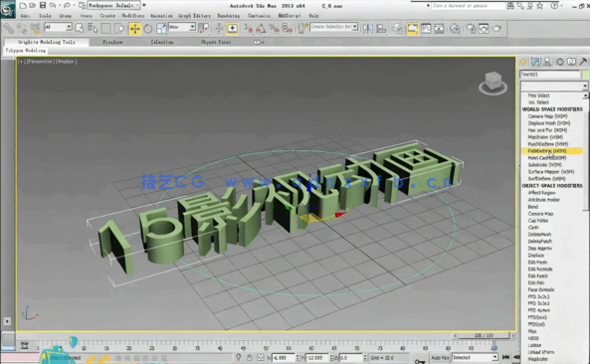
Task: Select the Bend modifier in list
Action: point(533,207)
